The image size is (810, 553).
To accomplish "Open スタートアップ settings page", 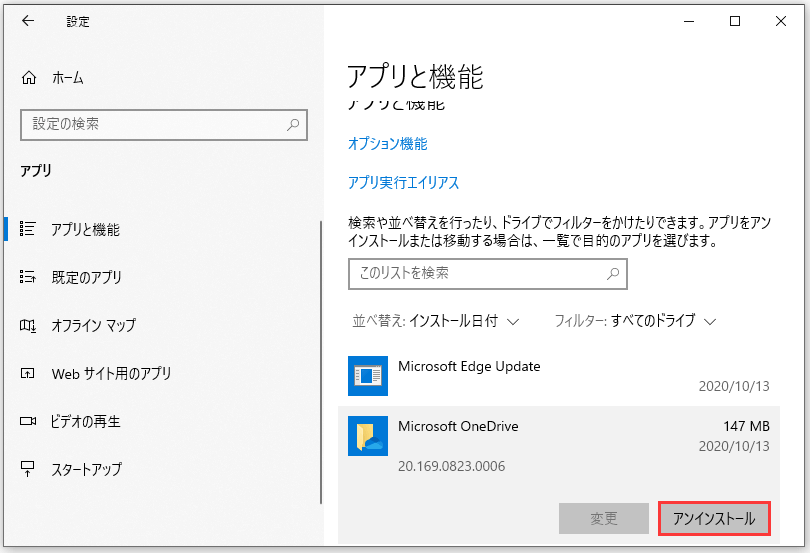I will click(86, 469).
